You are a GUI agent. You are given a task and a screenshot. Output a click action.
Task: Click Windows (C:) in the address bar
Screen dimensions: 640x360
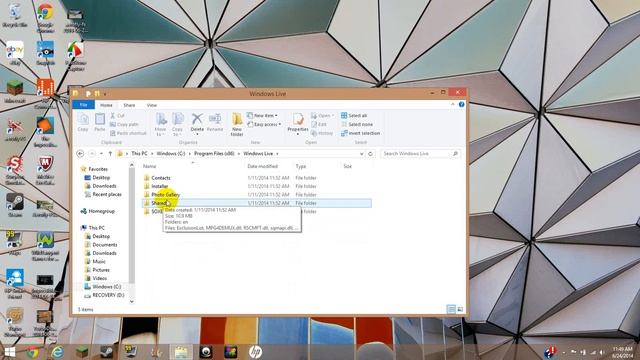pos(171,153)
